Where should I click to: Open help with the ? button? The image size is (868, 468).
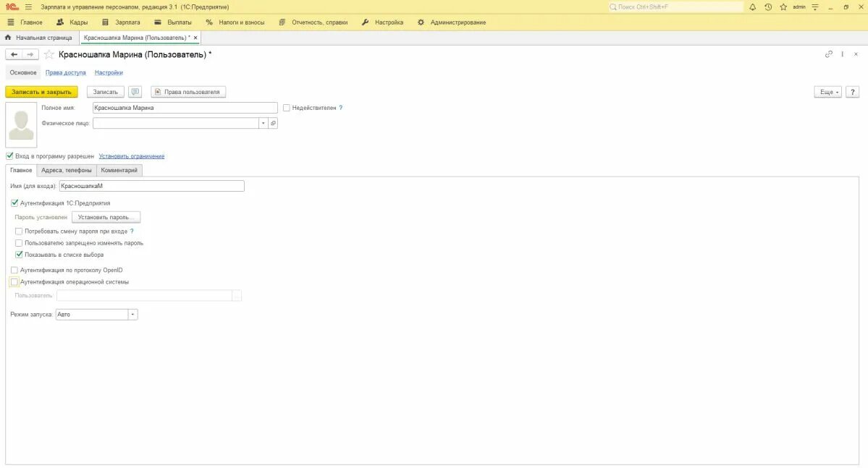click(853, 92)
